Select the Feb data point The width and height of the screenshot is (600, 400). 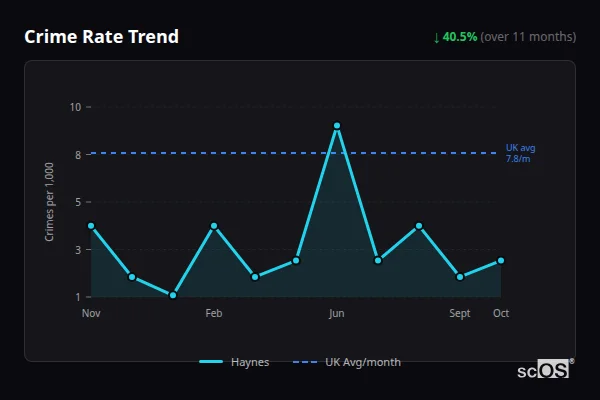pos(214,226)
